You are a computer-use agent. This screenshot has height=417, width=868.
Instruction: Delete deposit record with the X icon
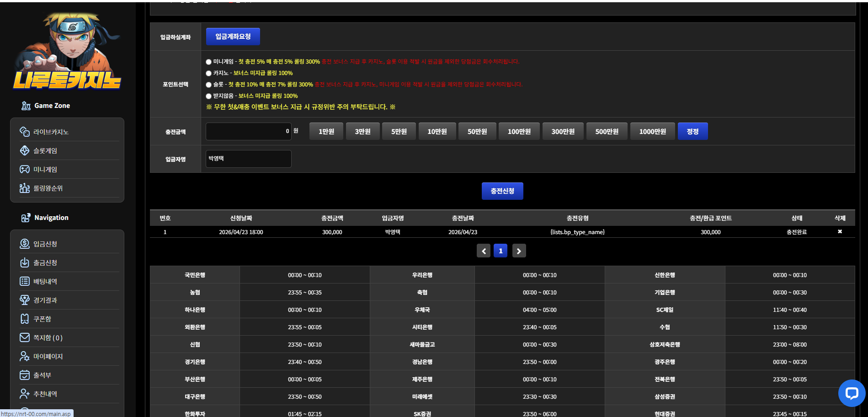coord(840,232)
